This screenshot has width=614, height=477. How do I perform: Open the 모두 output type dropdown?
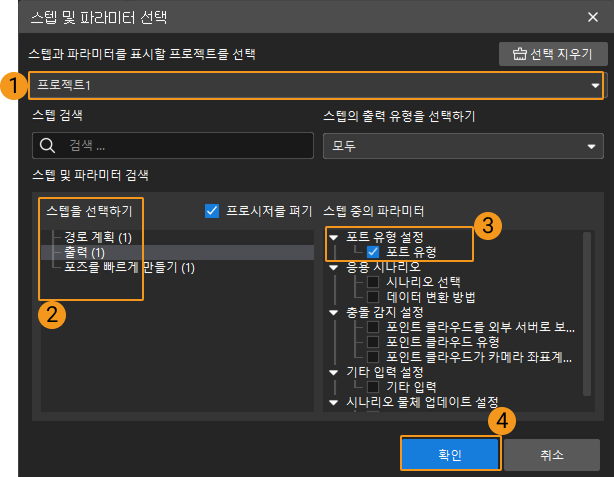(x=463, y=146)
